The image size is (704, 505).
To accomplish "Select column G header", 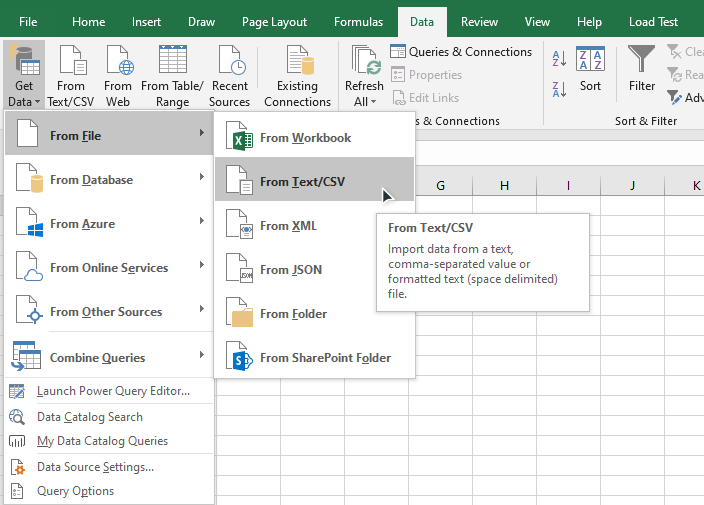I will [x=440, y=185].
